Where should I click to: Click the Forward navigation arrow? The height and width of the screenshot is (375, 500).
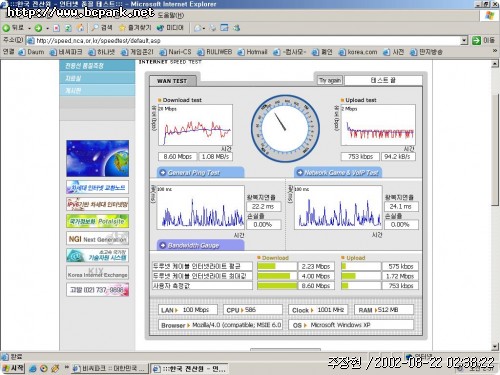click(38, 28)
